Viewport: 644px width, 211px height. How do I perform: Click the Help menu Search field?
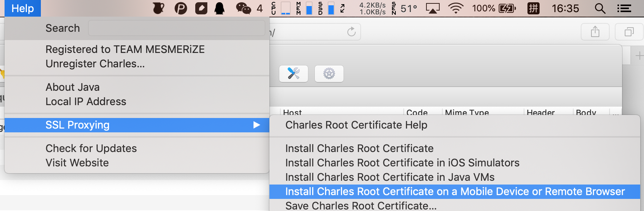coord(176,28)
